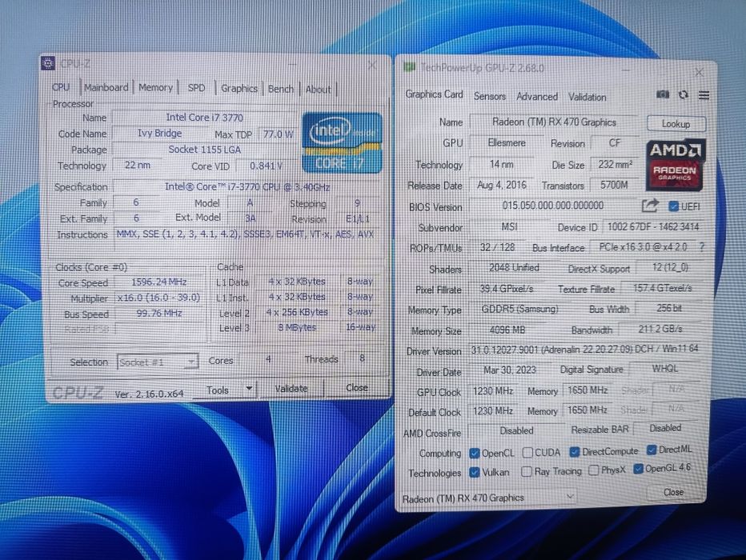Click the AMD Radeon logo image
The height and width of the screenshot is (560, 746).
point(675,165)
